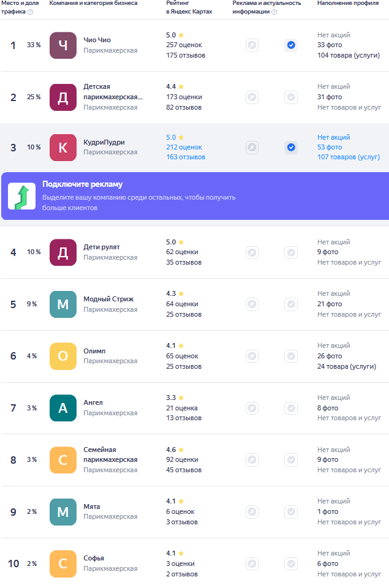Click the Модный Стриж company name
Screen dimensions: 389x588
point(108,299)
